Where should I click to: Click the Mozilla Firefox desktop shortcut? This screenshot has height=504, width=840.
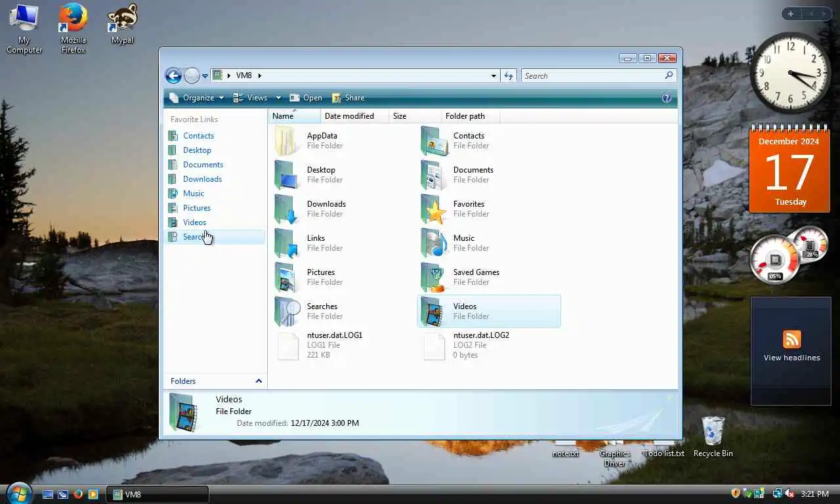point(73,29)
